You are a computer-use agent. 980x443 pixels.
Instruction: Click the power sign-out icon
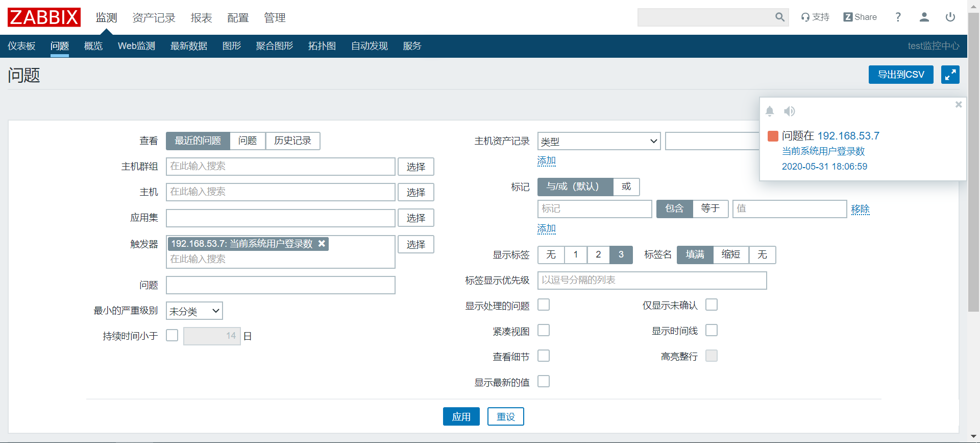tap(950, 17)
